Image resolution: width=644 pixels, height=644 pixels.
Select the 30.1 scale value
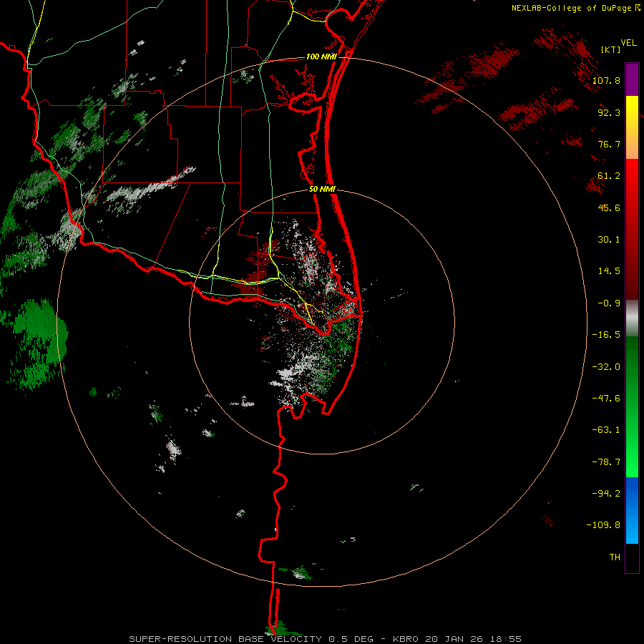coord(609,240)
